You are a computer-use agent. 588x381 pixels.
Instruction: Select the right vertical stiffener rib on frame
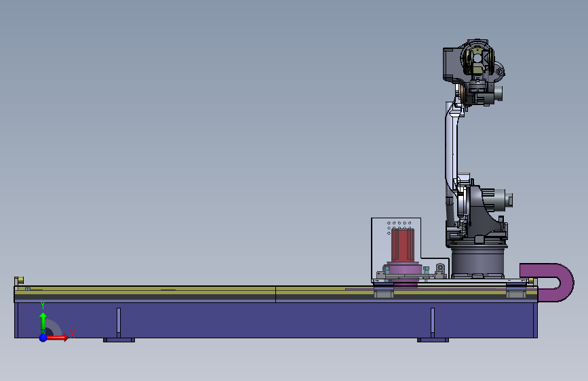tap(433, 323)
